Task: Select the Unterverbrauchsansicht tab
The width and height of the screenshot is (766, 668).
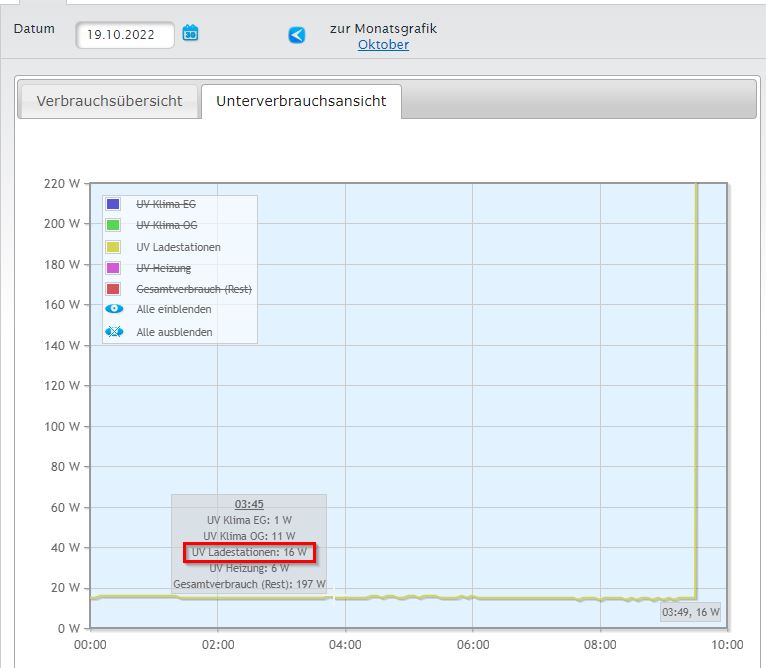Action: tap(301, 101)
